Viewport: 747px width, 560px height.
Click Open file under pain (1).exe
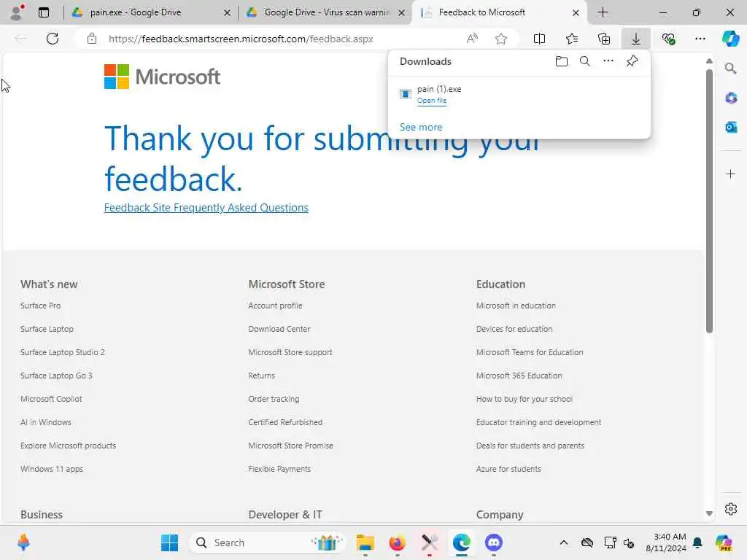coord(432,101)
